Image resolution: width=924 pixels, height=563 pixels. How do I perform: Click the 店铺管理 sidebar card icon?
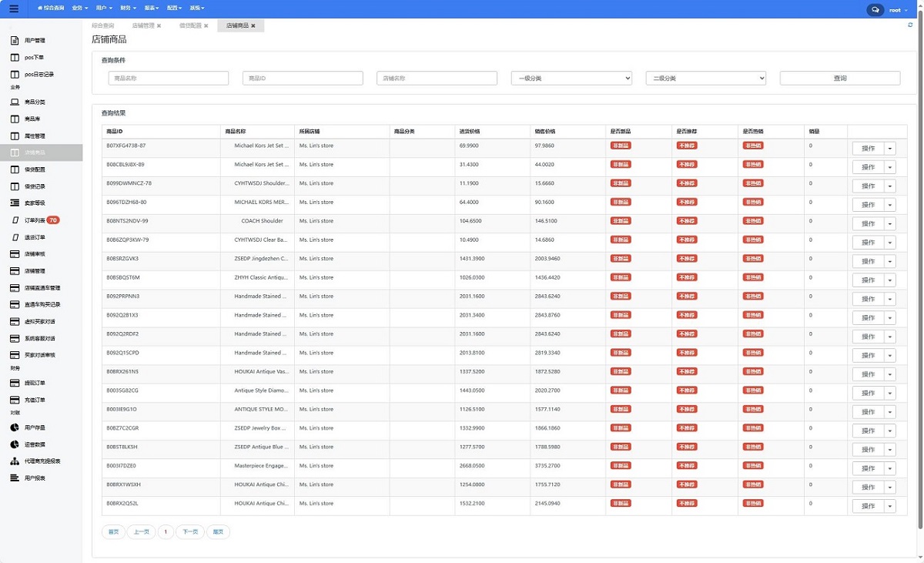[x=15, y=271]
